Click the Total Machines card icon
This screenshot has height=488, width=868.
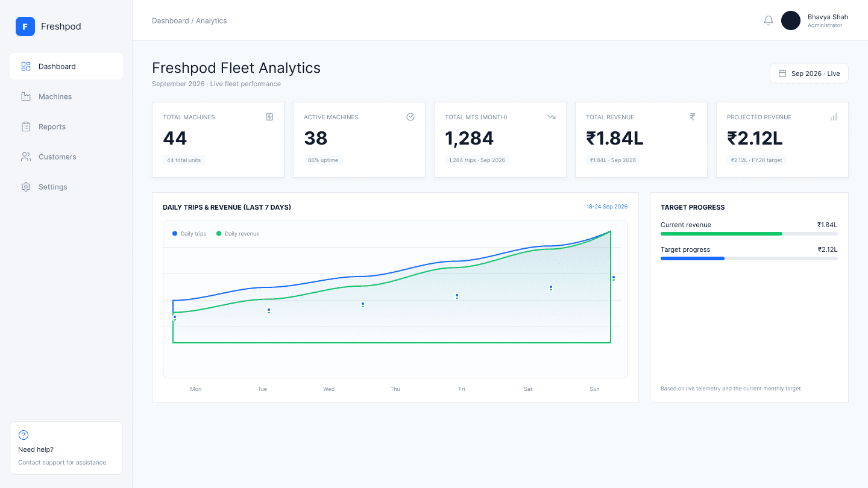coord(269,117)
